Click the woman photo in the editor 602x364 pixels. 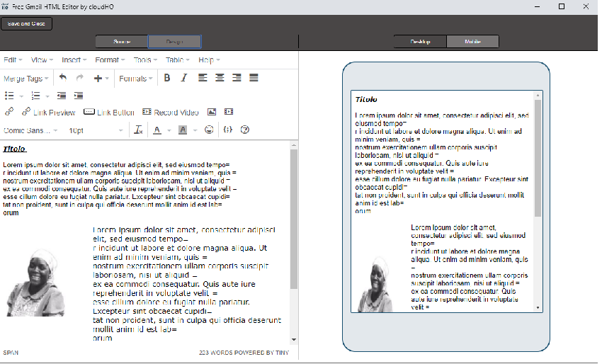(36, 283)
